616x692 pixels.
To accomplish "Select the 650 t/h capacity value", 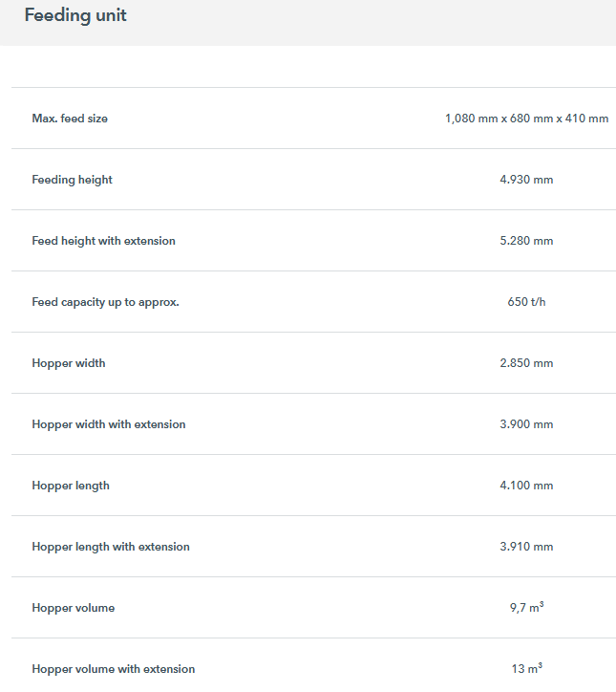I will (x=526, y=302).
